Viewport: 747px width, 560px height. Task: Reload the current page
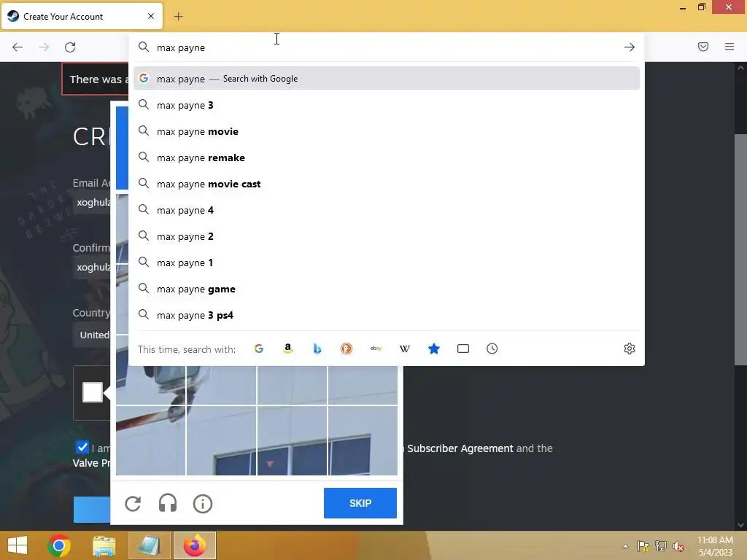pos(70,47)
